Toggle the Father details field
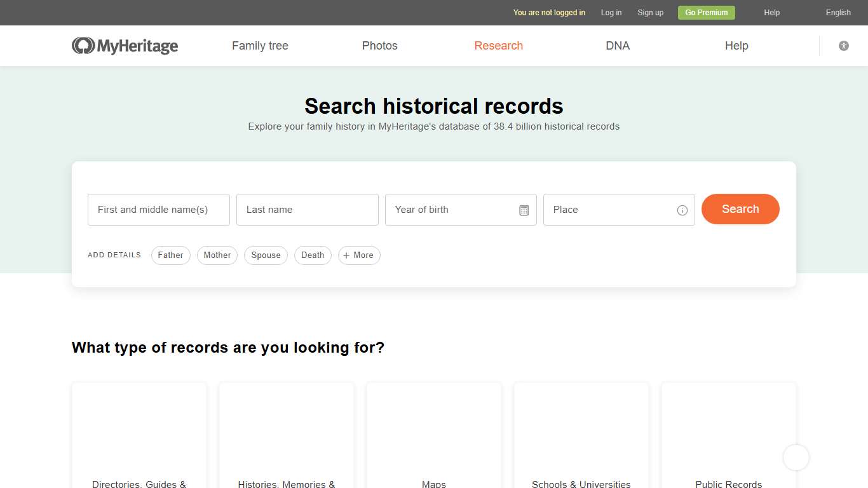Image resolution: width=868 pixels, height=488 pixels. pos(170,255)
